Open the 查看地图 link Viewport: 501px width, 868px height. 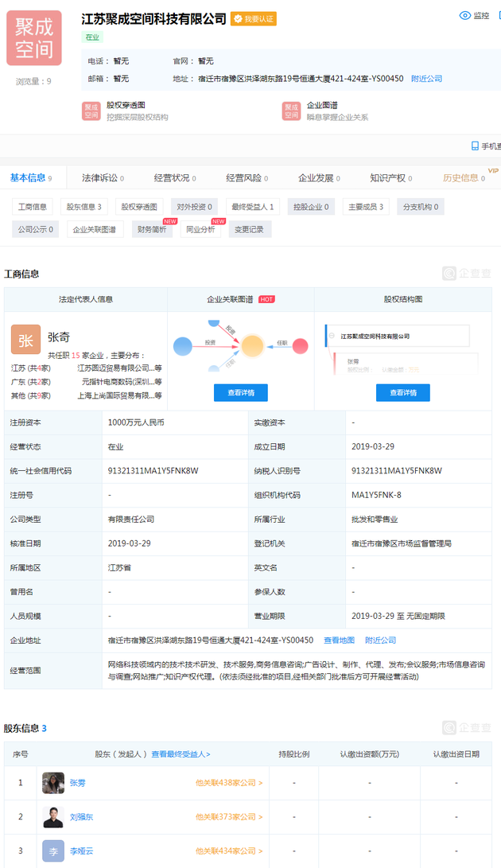tap(339, 640)
